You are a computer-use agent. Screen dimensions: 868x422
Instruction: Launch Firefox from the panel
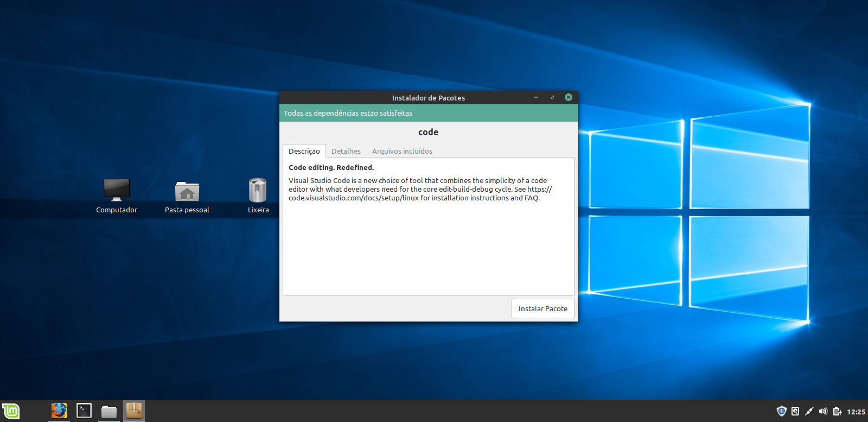pos(59,411)
